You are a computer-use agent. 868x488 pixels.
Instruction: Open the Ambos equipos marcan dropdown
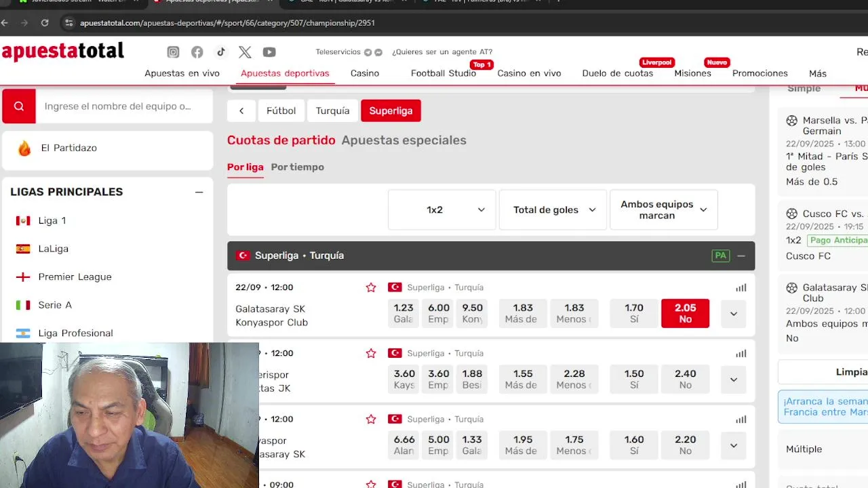pyautogui.click(x=664, y=209)
